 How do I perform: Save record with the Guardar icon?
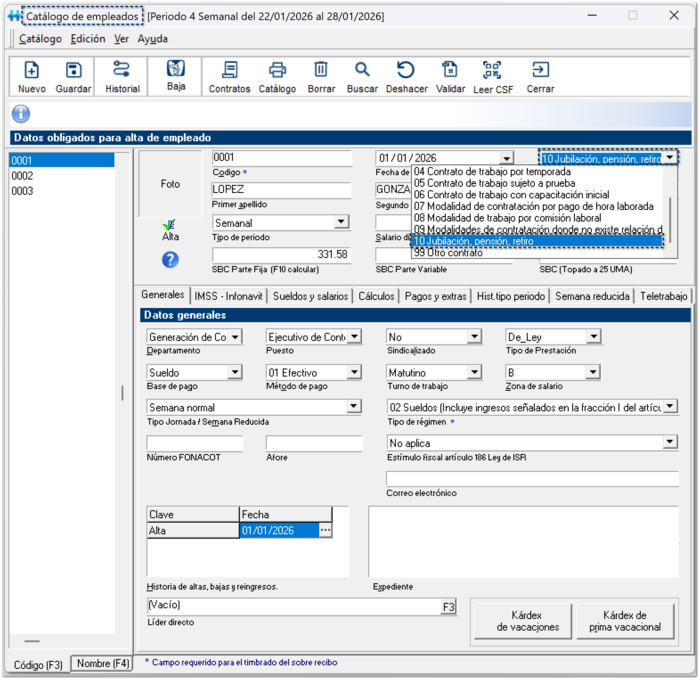(x=73, y=76)
